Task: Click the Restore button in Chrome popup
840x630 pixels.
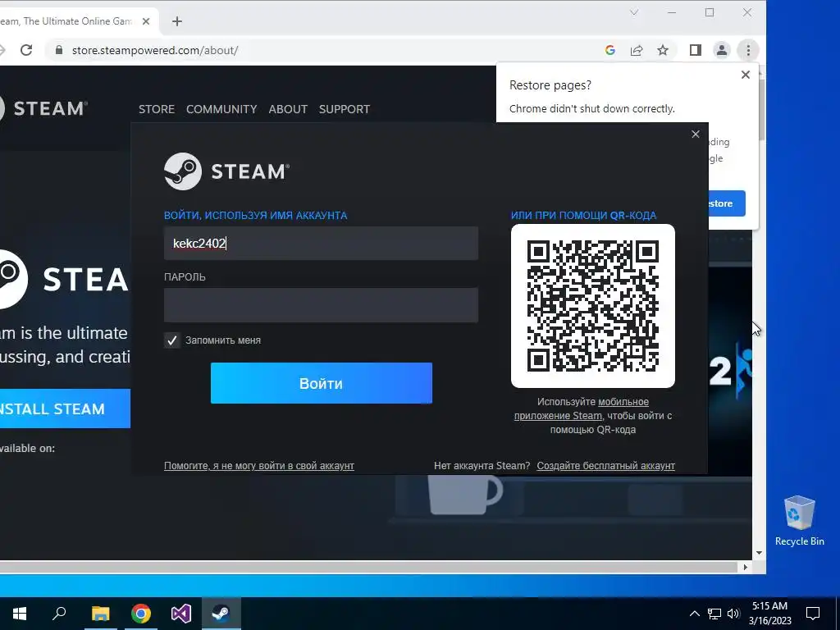Action: [727, 203]
